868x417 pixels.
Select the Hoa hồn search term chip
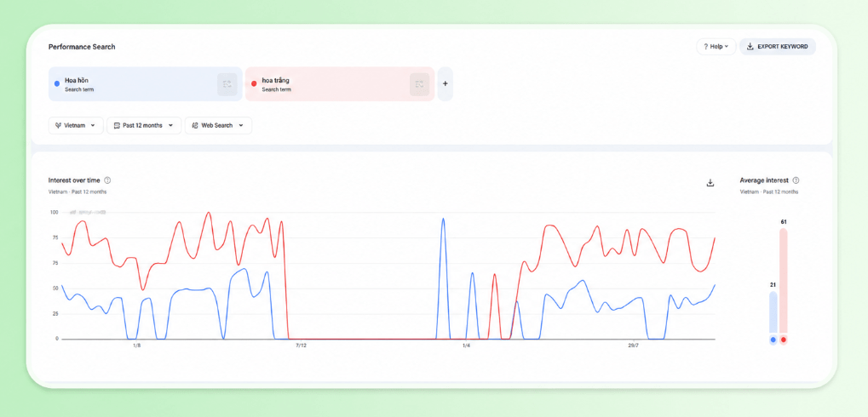(x=146, y=84)
